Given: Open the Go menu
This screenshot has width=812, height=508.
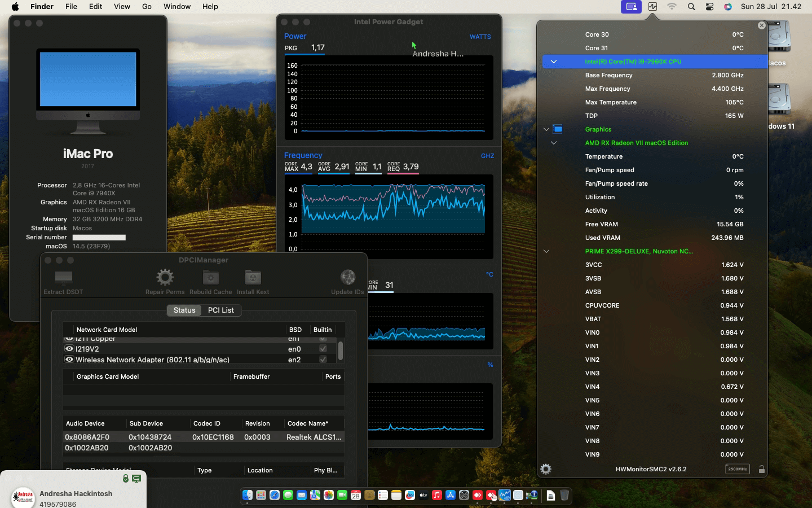Looking at the screenshot, I should pos(147,7).
